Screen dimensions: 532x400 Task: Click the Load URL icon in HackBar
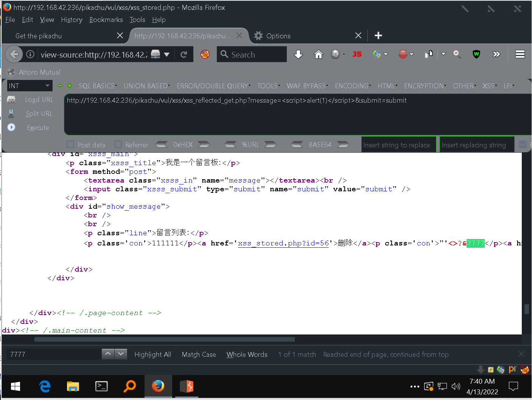(11, 100)
